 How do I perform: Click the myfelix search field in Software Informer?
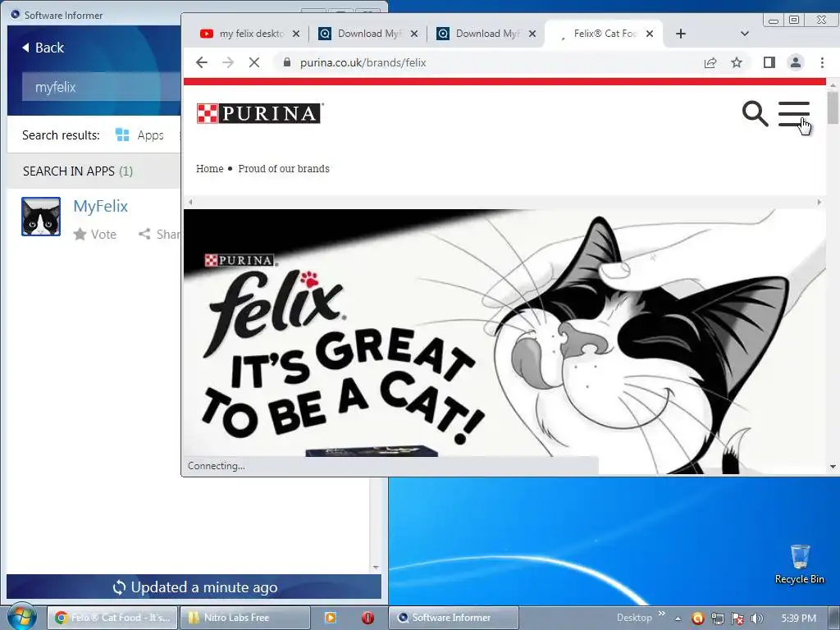click(x=101, y=87)
